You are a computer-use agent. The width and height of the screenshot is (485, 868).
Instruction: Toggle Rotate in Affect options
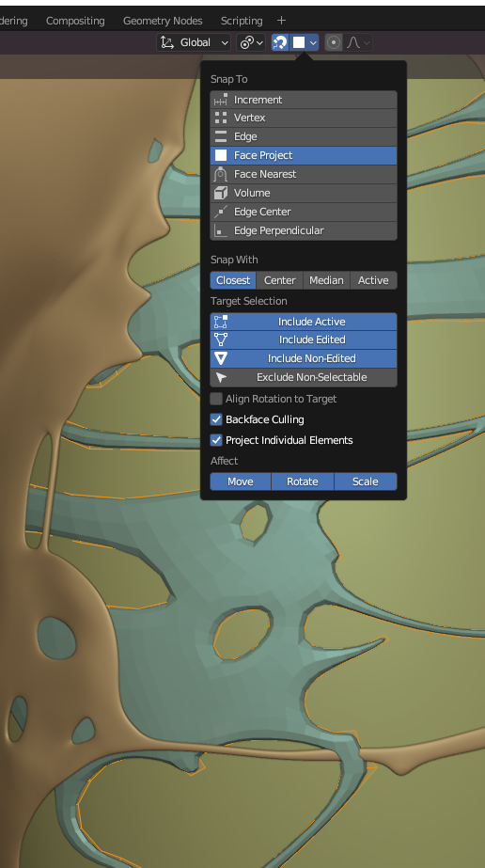click(x=303, y=481)
